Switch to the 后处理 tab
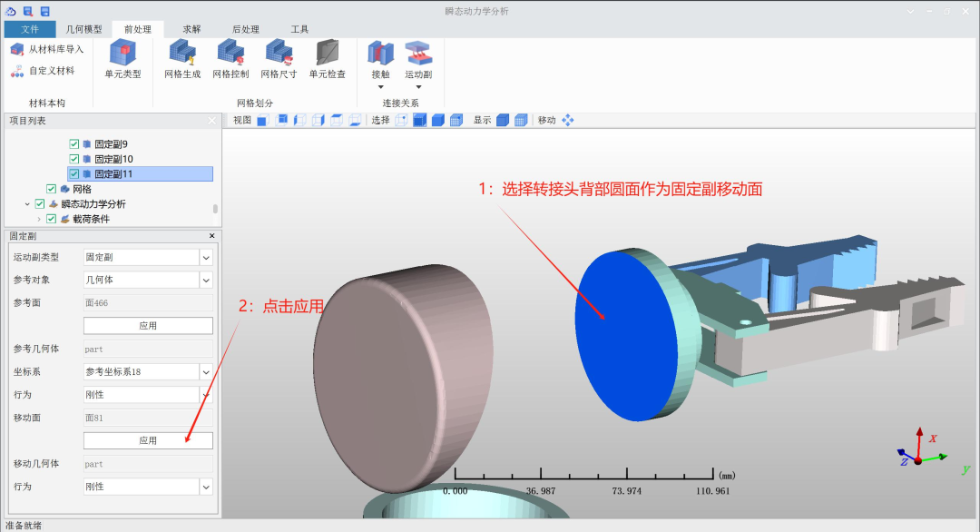The width and height of the screenshot is (980, 532). [246, 29]
